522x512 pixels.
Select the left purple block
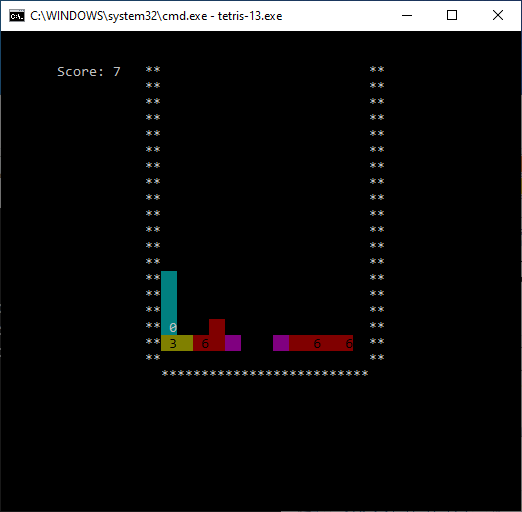[x=233, y=343]
